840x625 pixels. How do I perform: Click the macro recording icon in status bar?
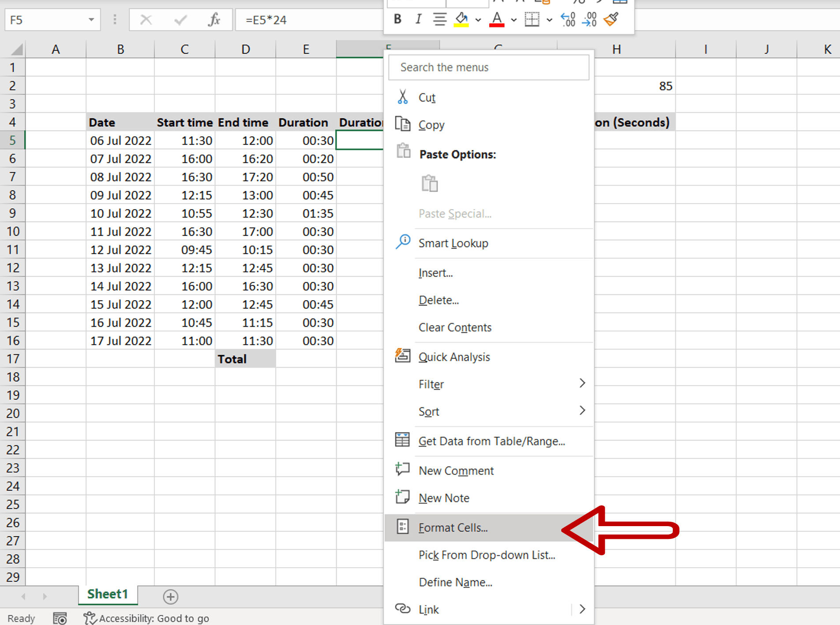[x=60, y=618]
